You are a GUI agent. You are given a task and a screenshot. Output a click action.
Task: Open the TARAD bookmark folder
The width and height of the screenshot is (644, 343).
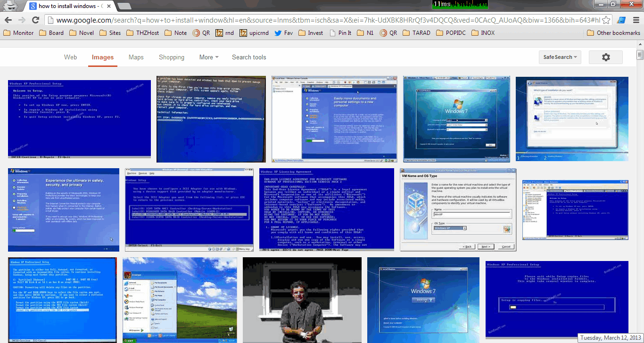[x=416, y=33]
